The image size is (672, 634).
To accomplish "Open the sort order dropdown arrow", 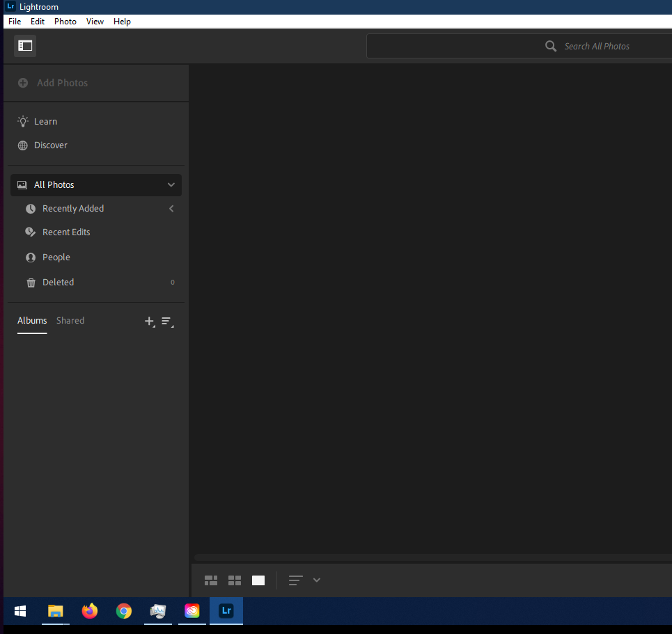I will point(317,580).
